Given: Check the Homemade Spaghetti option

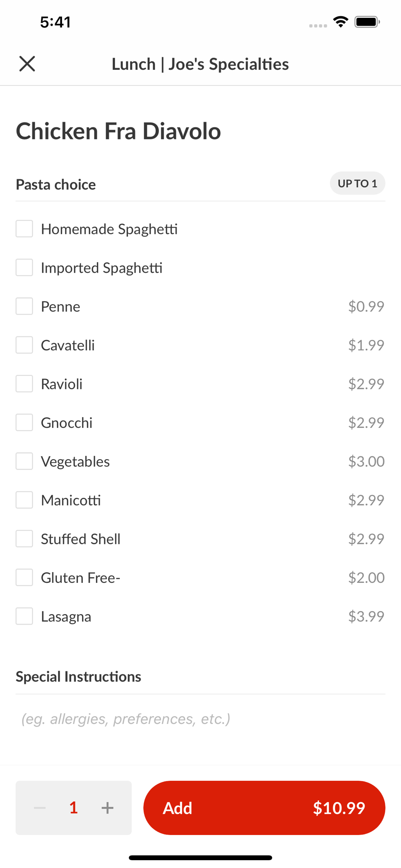Looking at the screenshot, I should click(x=24, y=229).
